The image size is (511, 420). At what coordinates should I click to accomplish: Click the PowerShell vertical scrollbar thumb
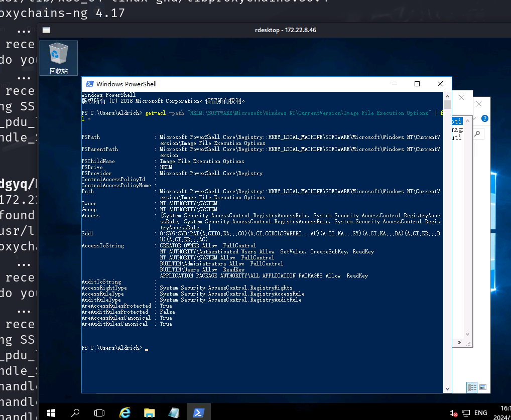click(447, 104)
